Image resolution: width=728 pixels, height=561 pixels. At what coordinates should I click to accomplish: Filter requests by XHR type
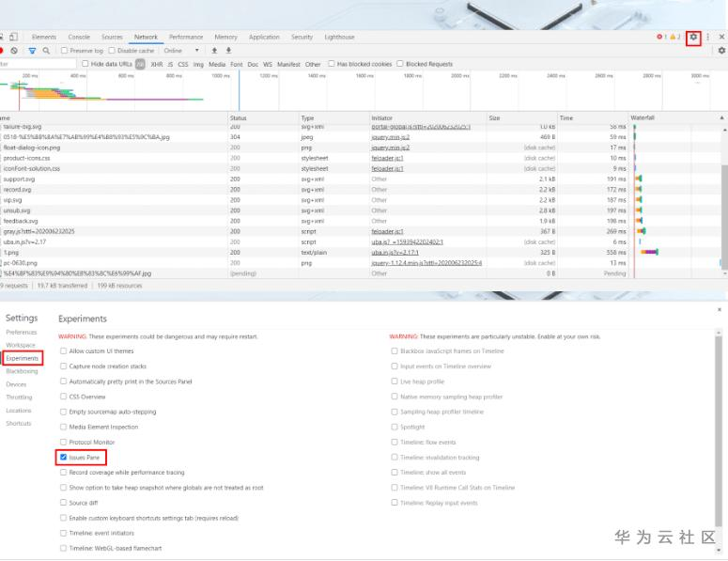[157, 64]
